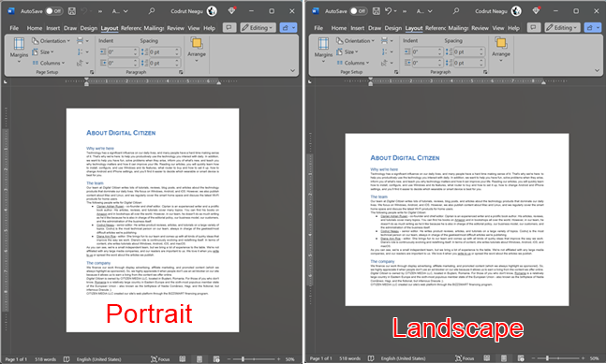Click zoom slider in left status bar
Screen dimensions: 606x364
(254, 359)
